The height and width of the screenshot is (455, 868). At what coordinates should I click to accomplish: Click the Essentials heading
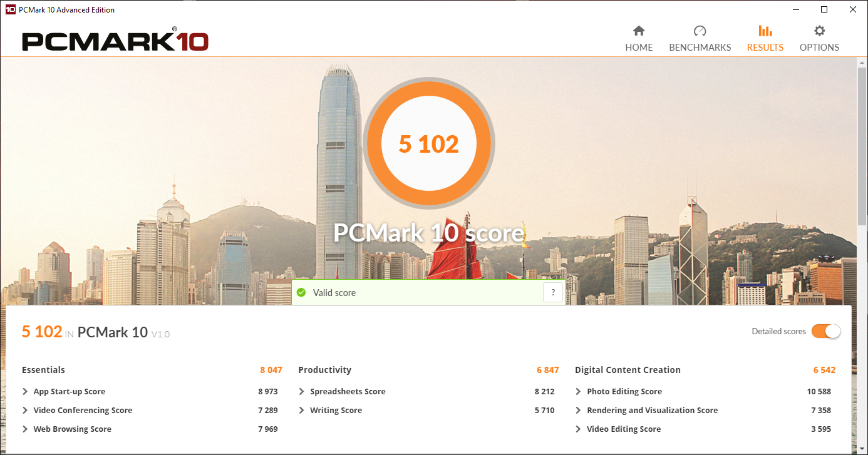pyautogui.click(x=43, y=370)
